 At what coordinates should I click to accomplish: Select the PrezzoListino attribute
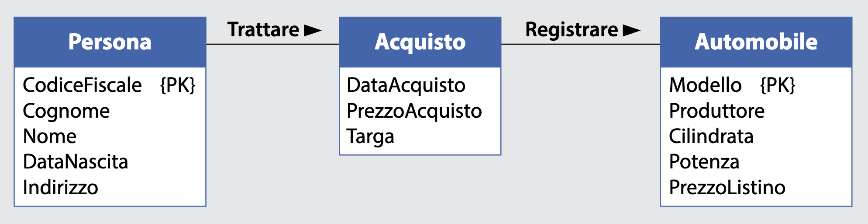pos(727,188)
